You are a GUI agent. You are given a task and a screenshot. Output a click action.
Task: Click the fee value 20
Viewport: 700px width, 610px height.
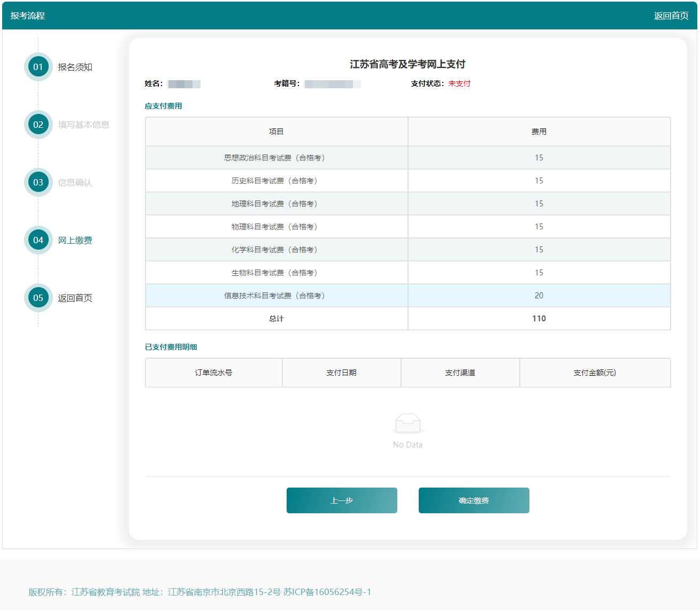click(x=539, y=296)
